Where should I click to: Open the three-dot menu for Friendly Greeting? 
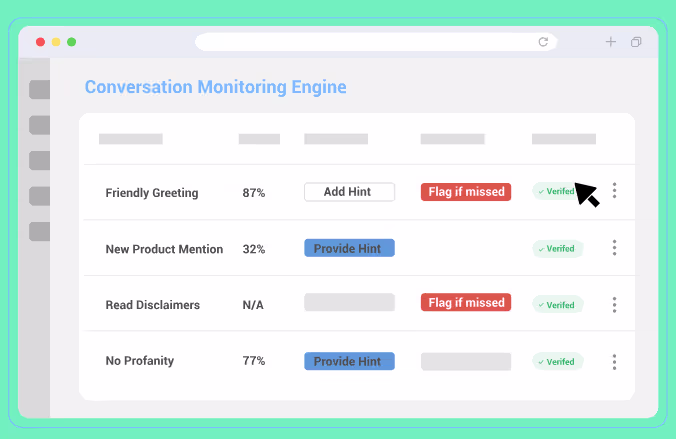pos(614,191)
